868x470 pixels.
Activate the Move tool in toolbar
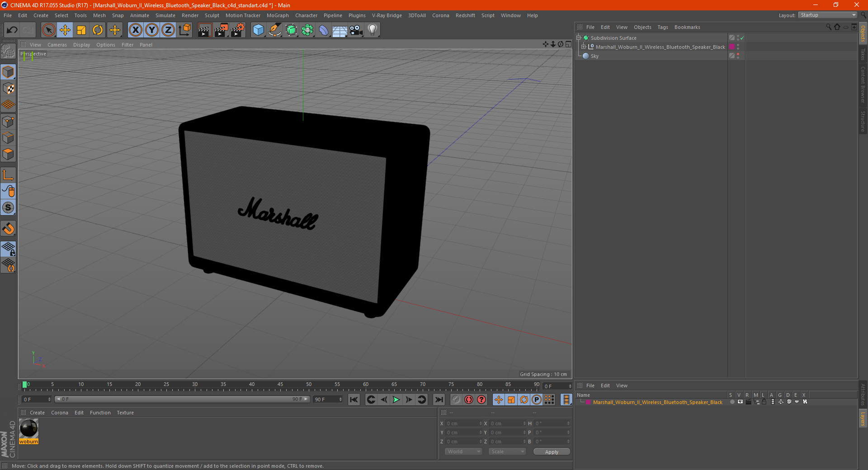pyautogui.click(x=65, y=30)
